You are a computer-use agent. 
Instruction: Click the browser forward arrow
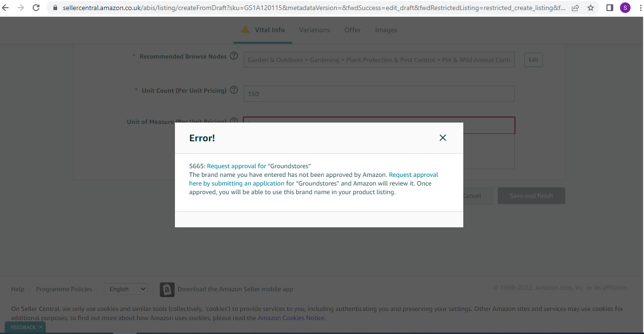(x=21, y=8)
